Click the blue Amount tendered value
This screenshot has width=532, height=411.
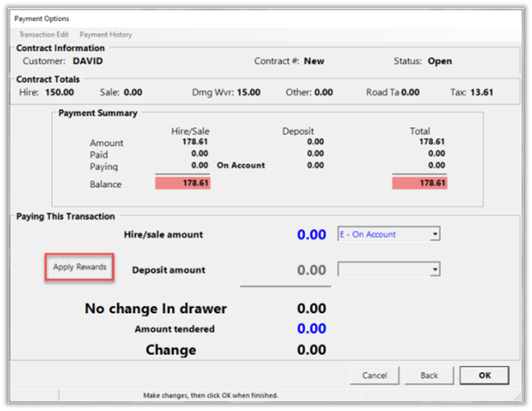[x=311, y=329]
